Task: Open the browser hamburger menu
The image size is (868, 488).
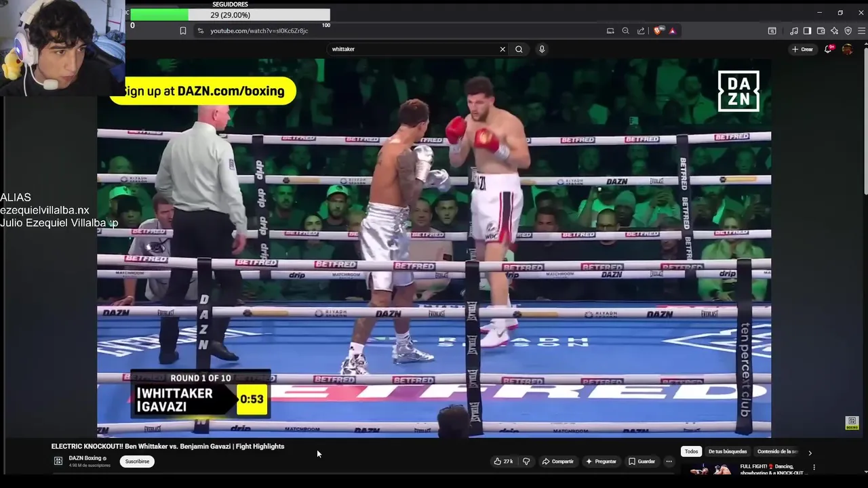Action: [862, 30]
